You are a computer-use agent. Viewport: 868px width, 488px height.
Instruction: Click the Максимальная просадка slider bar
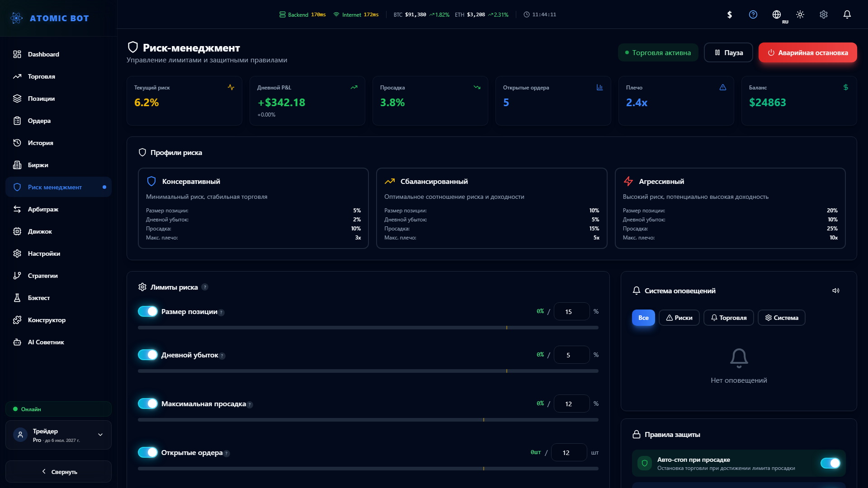pyautogui.click(x=368, y=420)
